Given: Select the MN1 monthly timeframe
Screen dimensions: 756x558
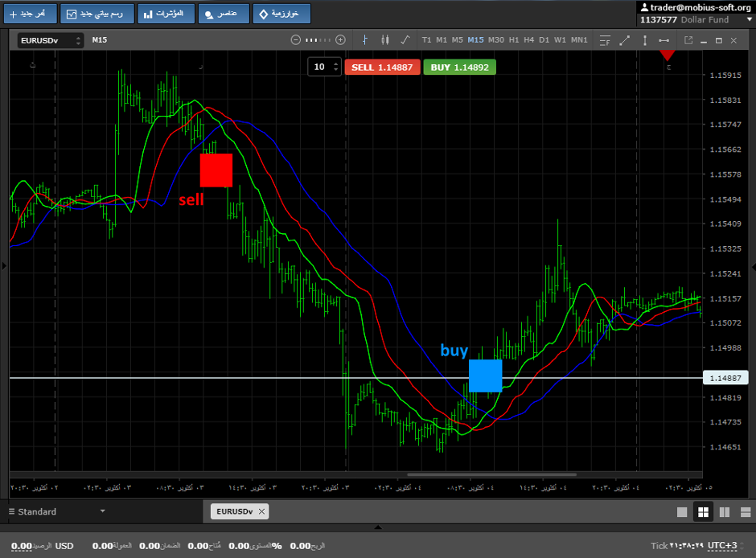Looking at the screenshot, I should (x=579, y=40).
